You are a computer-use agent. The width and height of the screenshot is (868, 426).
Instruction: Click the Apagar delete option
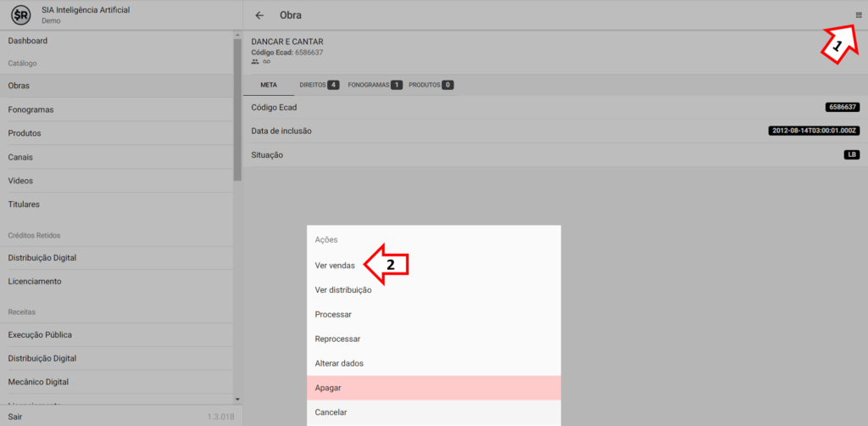coord(328,388)
